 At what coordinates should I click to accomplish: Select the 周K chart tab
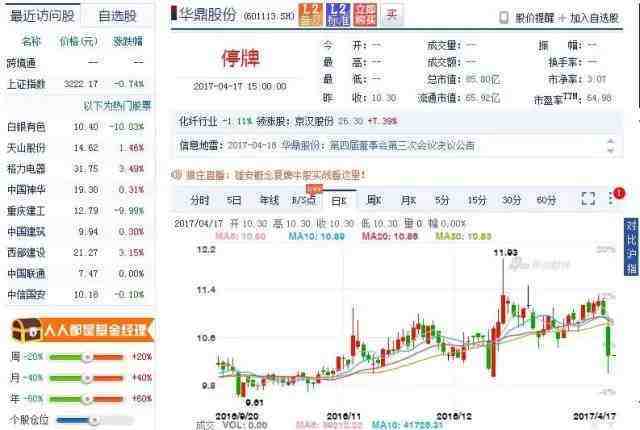374,200
